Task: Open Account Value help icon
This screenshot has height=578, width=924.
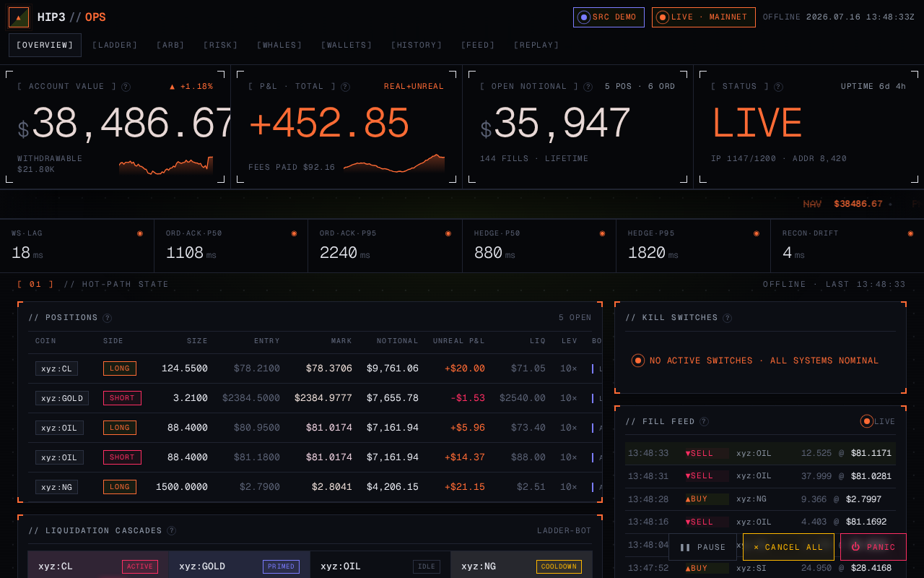Action: point(126,87)
